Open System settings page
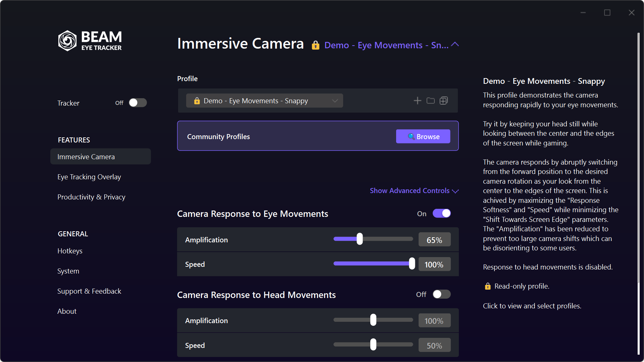The height and width of the screenshot is (362, 644). click(x=68, y=271)
